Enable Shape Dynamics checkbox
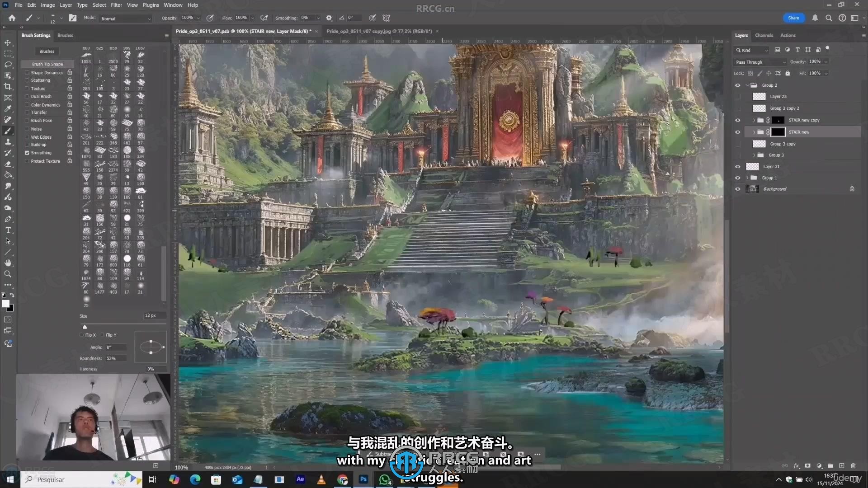This screenshot has width=868, height=488. tap(27, 73)
